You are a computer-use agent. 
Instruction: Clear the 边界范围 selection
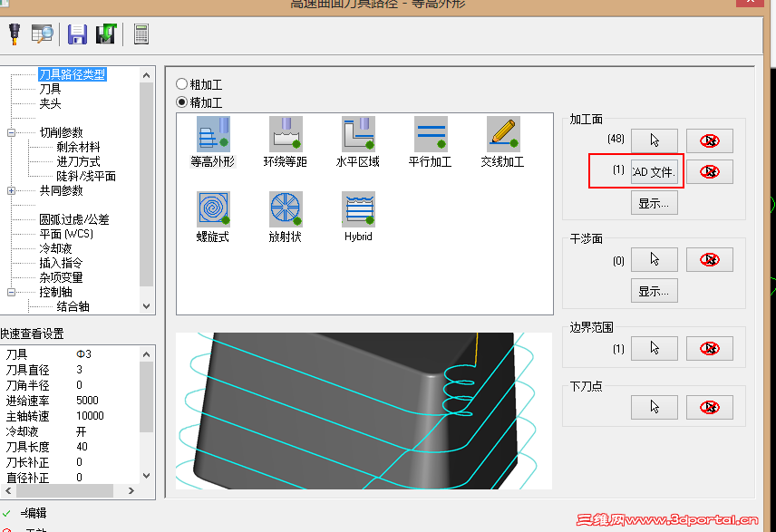pyautogui.click(x=709, y=348)
